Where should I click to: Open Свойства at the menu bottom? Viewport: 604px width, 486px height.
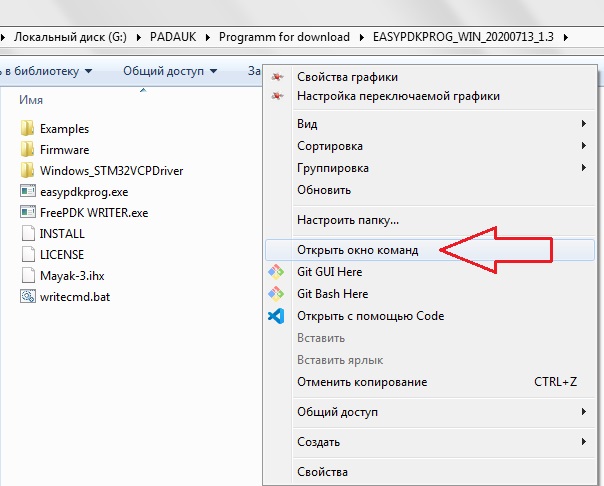(322, 472)
